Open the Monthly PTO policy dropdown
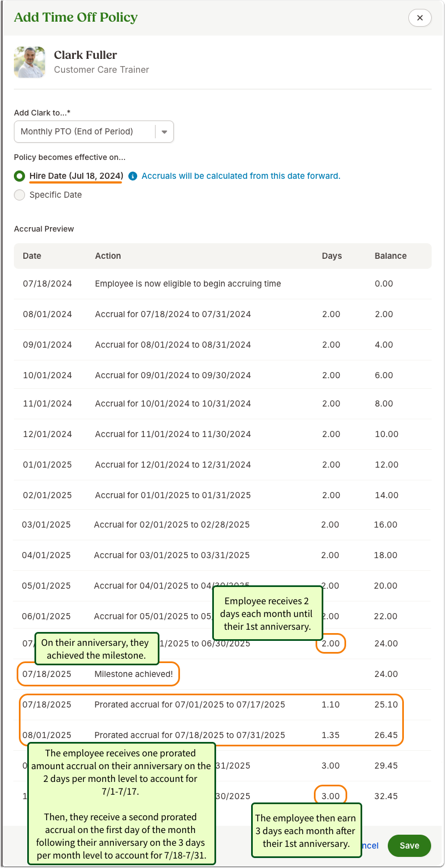Viewport: 445px width, 868px height. pyautogui.click(x=94, y=132)
